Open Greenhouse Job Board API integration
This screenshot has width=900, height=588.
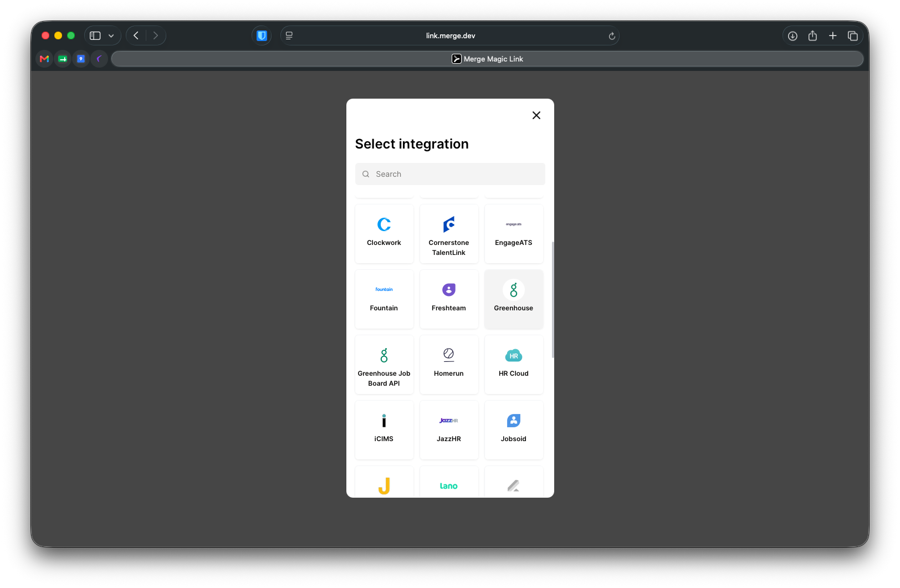point(384,365)
